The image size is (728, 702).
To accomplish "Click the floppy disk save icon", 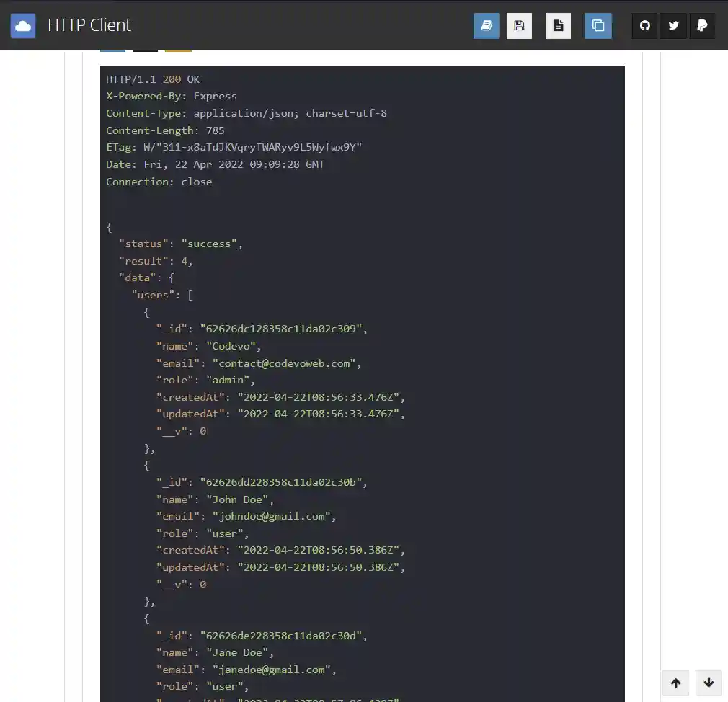I will coord(519,26).
